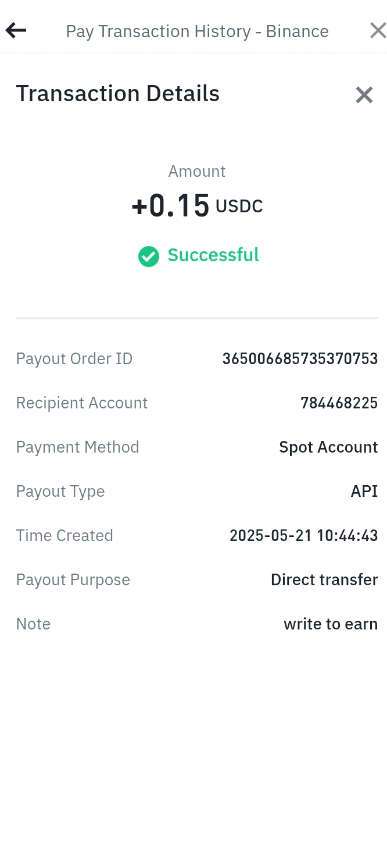Tap the green Successful checkmark icon

point(149,256)
